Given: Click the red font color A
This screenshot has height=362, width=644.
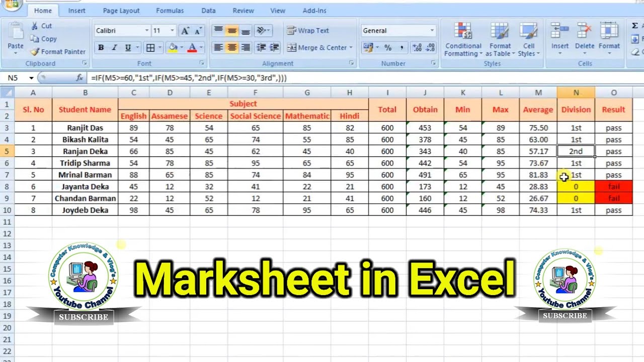Looking at the screenshot, I should click(x=192, y=48).
